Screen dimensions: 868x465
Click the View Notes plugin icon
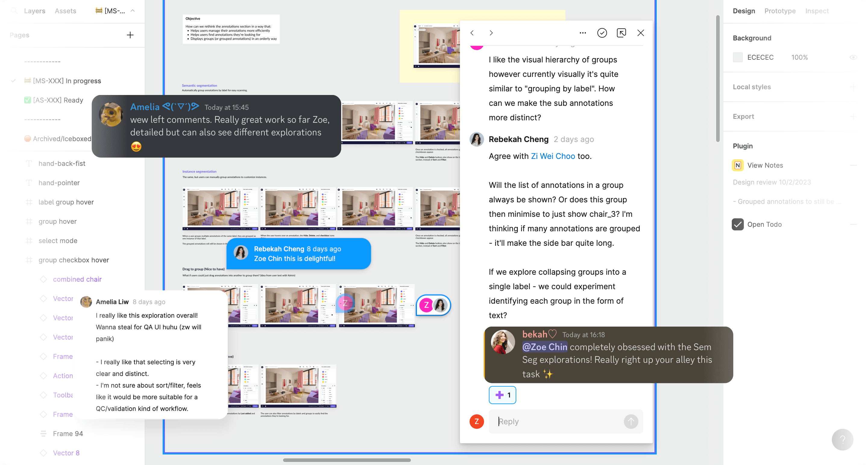[x=737, y=165]
